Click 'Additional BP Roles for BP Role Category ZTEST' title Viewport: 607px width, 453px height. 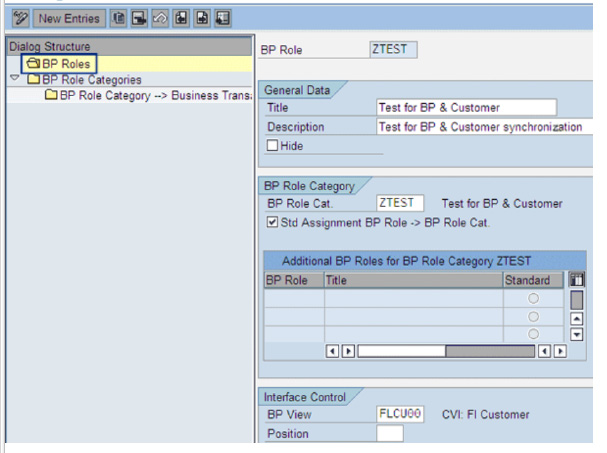406,261
